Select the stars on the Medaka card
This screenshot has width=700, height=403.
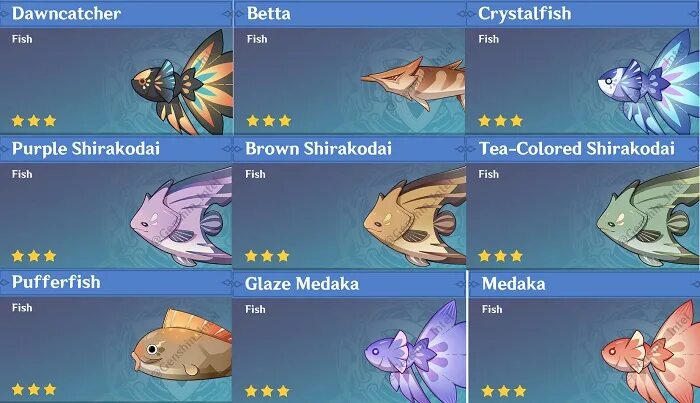pyautogui.click(x=504, y=391)
